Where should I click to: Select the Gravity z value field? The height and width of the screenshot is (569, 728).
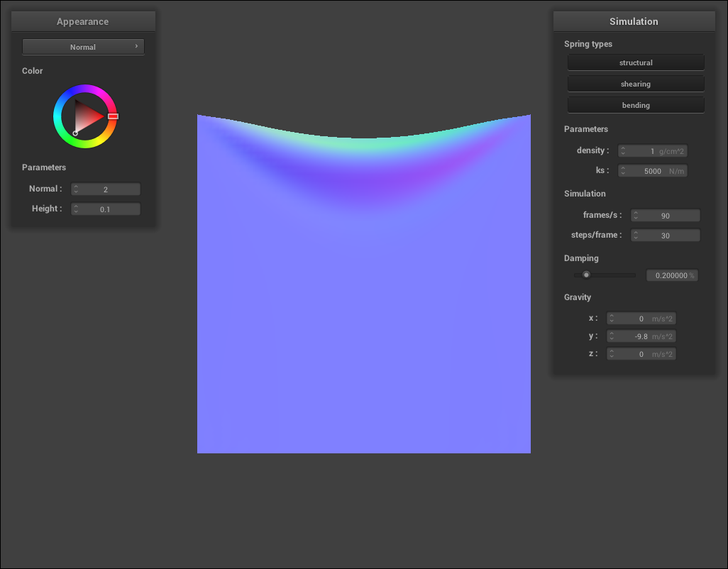(641, 354)
